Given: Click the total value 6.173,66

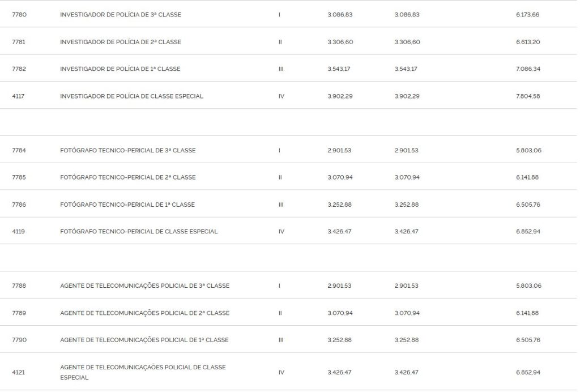Looking at the screenshot, I should coord(527,15).
